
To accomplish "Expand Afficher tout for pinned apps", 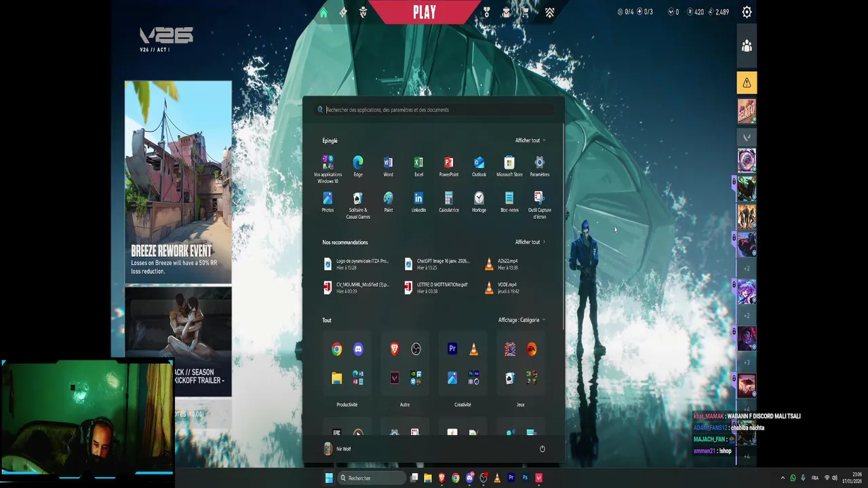I will pos(530,140).
